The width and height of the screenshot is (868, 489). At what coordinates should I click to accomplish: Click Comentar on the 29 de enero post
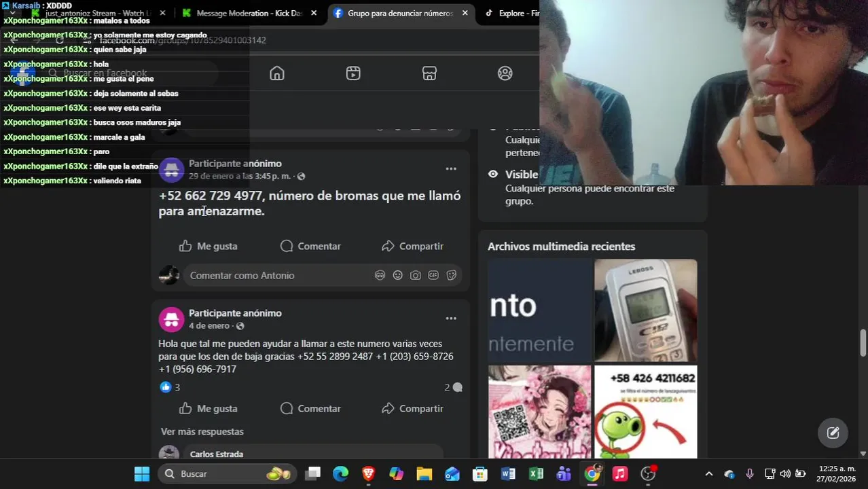pos(310,246)
